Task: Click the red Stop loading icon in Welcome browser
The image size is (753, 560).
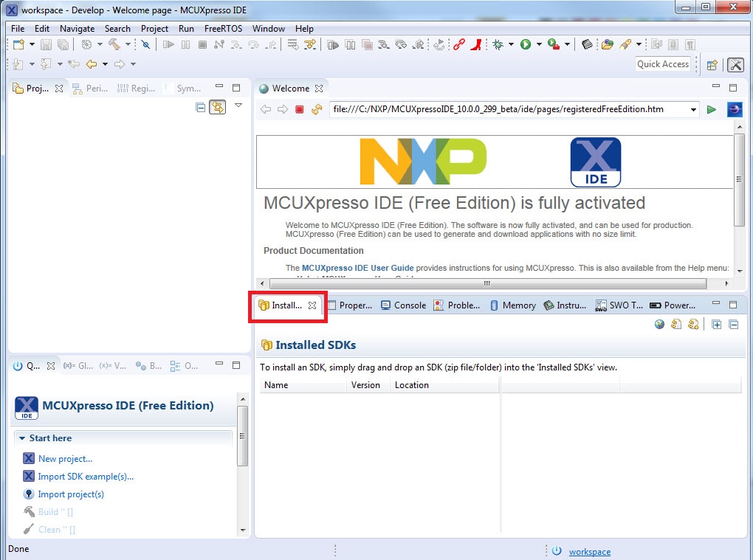Action: (300, 109)
